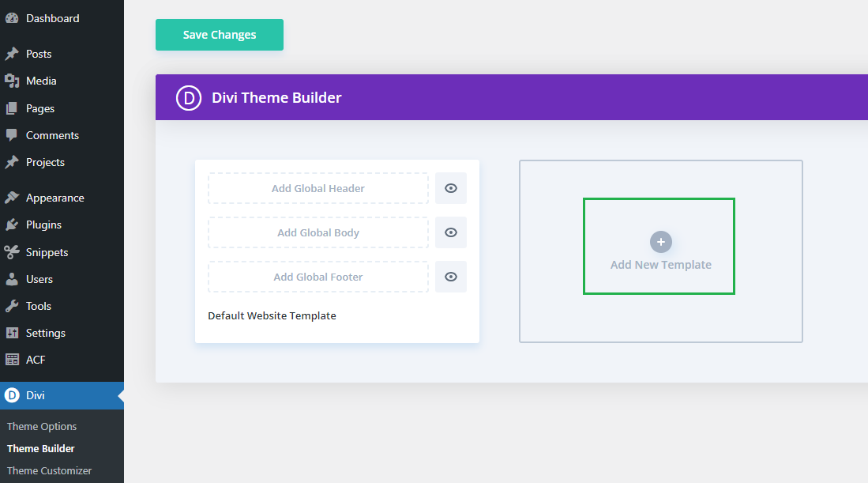The height and width of the screenshot is (483, 868).
Task: Click Add New Template label
Action: coord(661,265)
